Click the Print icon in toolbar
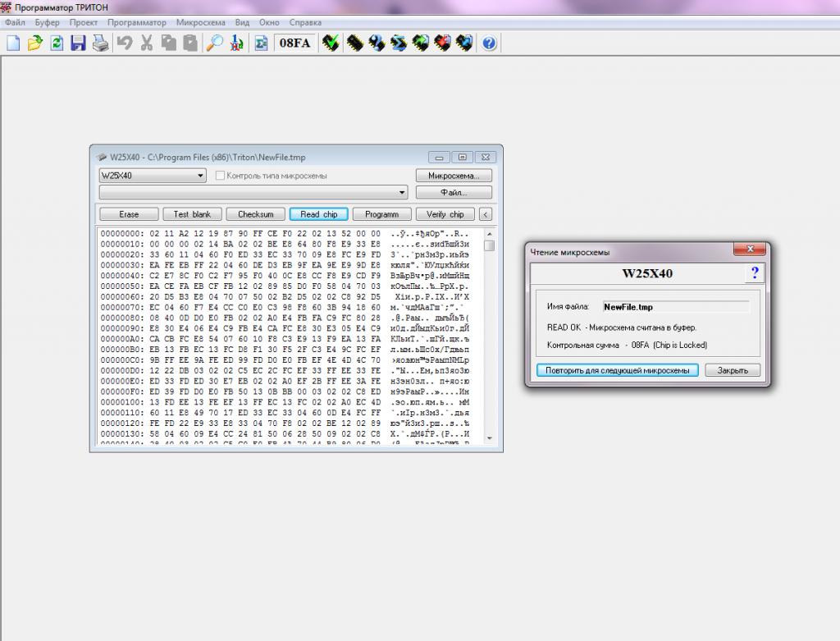 [x=99, y=43]
